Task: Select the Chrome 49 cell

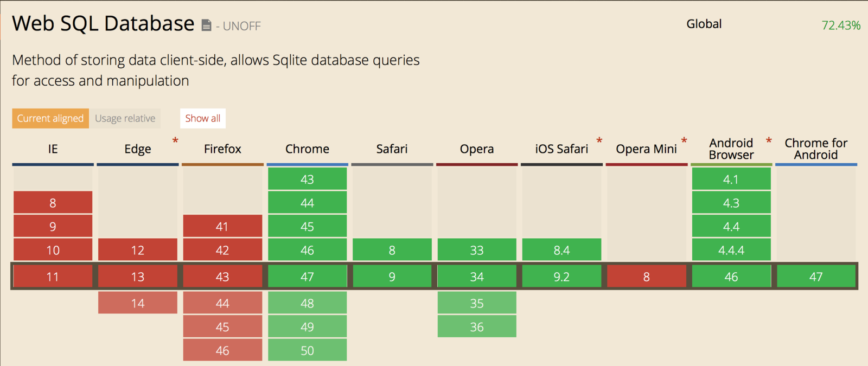Action: pyautogui.click(x=307, y=327)
